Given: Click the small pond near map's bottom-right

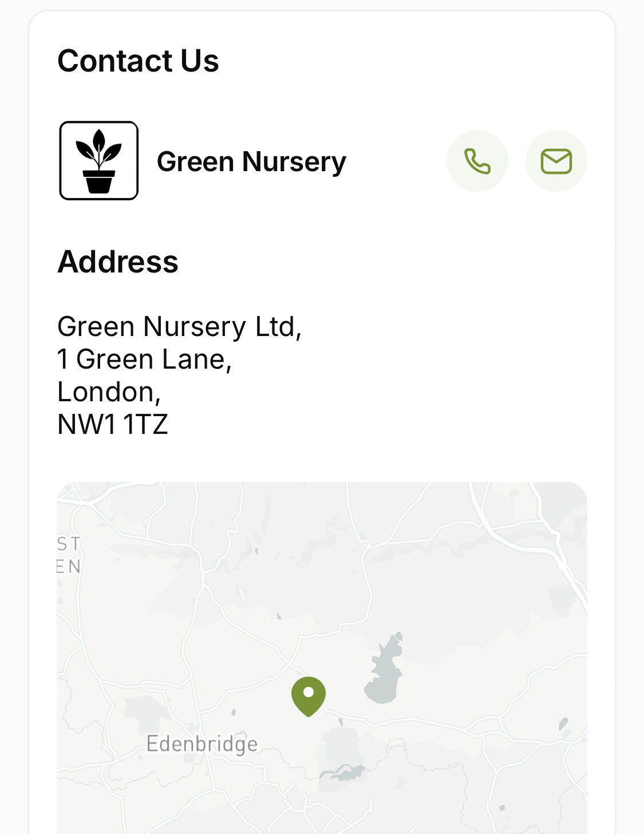Looking at the screenshot, I should pyautogui.click(x=502, y=808).
